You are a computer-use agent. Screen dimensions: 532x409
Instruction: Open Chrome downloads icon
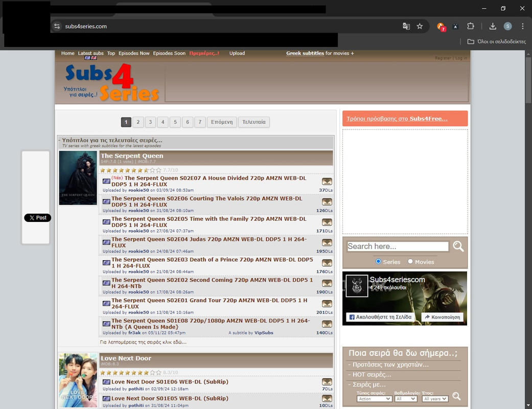(493, 26)
